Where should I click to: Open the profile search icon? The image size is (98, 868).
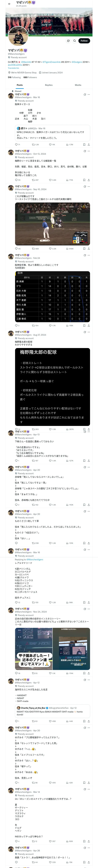tap(74, 41)
